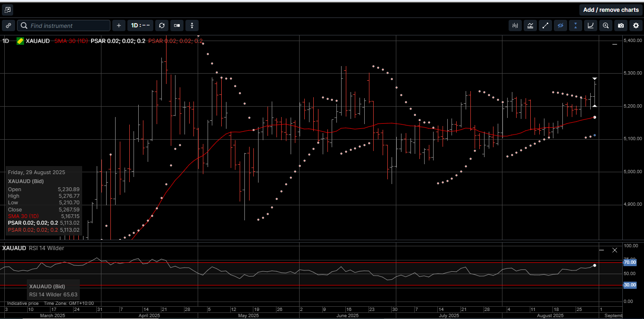The width and height of the screenshot is (644, 319).
Task: Toggle the log scale curve icon
Action: pyautogui.click(x=591, y=25)
